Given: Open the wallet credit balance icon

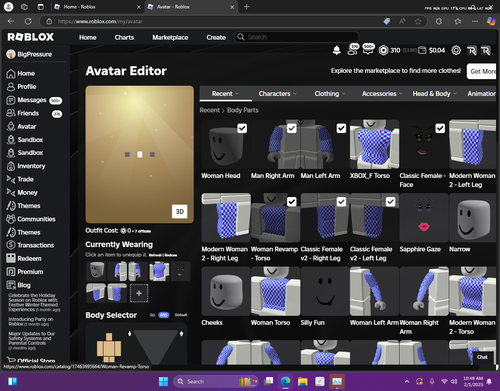Looking at the screenshot, I should point(422,50).
